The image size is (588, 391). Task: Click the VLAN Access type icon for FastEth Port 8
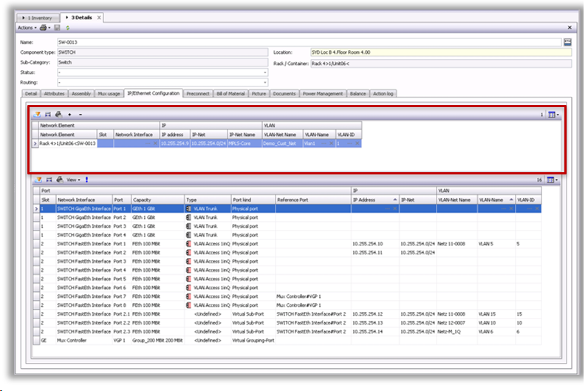(188, 305)
